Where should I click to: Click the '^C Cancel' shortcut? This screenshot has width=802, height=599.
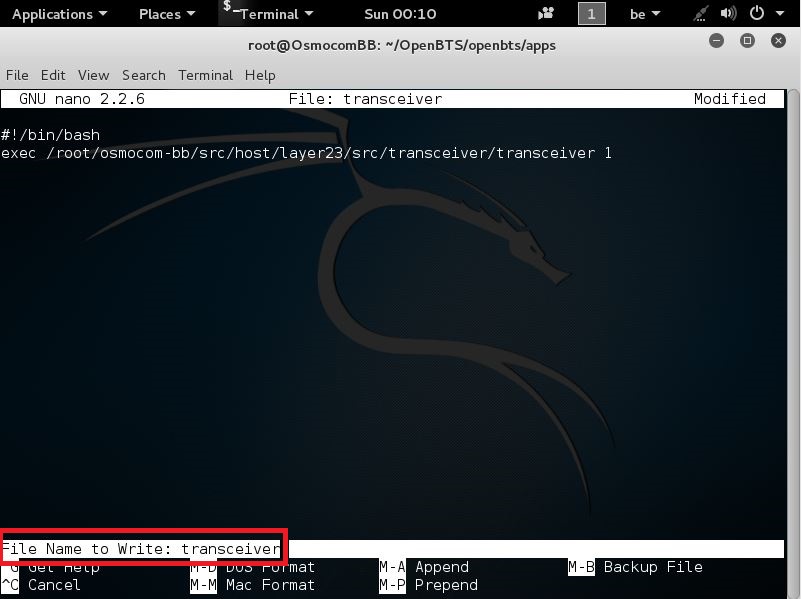click(x=41, y=585)
